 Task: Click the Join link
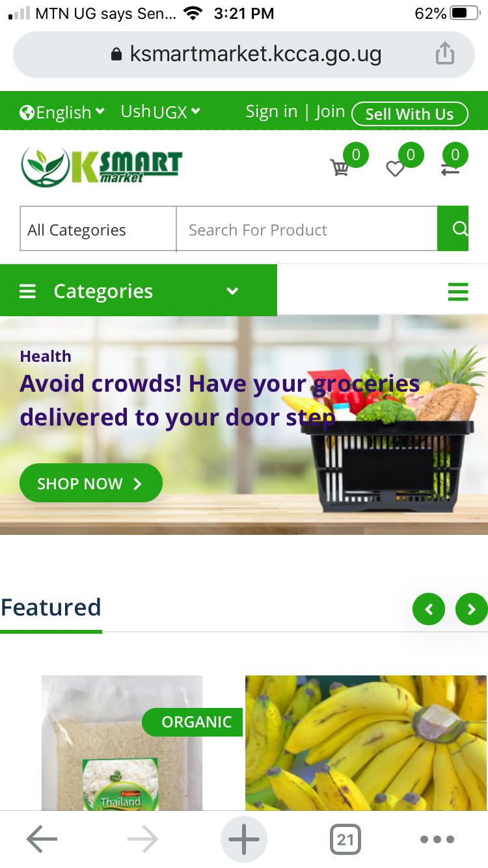331,112
